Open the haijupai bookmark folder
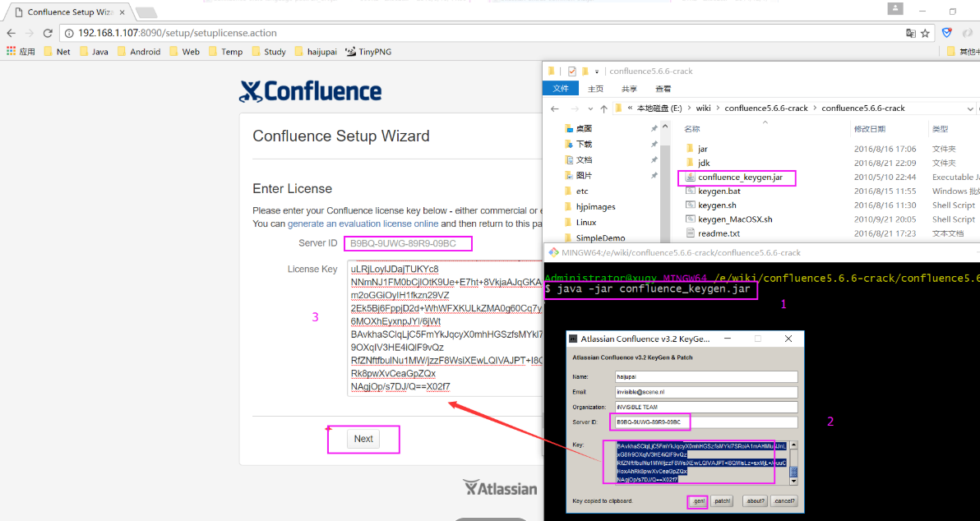The height and width of the screenshot is (521, 980). 316,52
